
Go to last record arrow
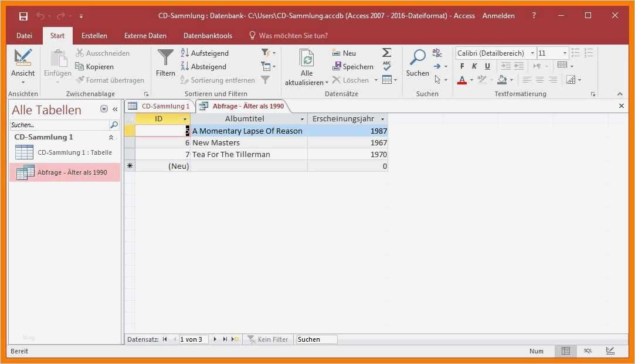[x=225, y=339]
